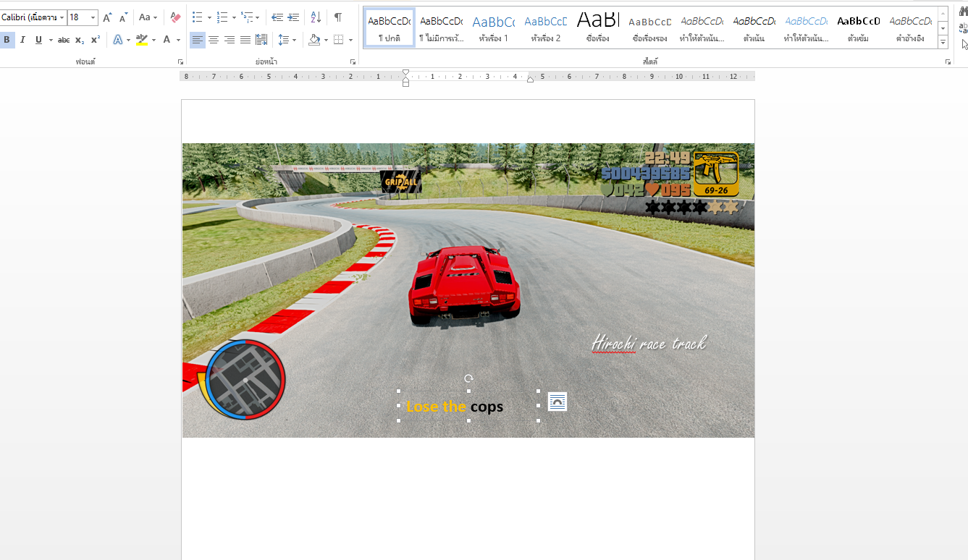Apply the ตัวเข้ม style

pyautogui.click(x=859, y=28)
